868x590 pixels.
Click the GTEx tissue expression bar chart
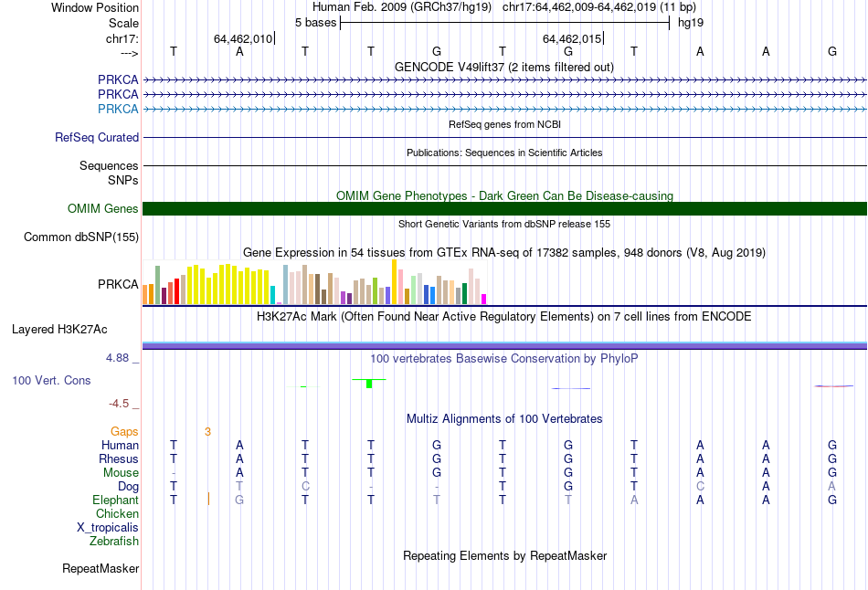click(x=314, y=282)
